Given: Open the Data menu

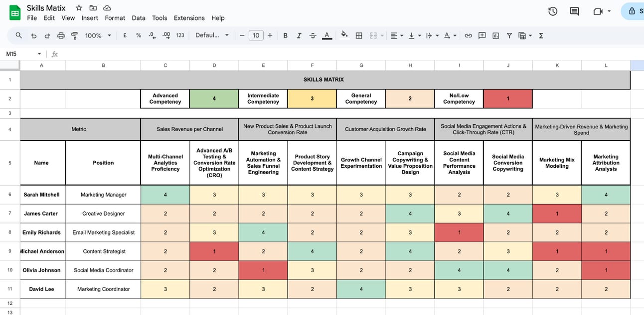Looking at the screenshot, I should (139, 18).
